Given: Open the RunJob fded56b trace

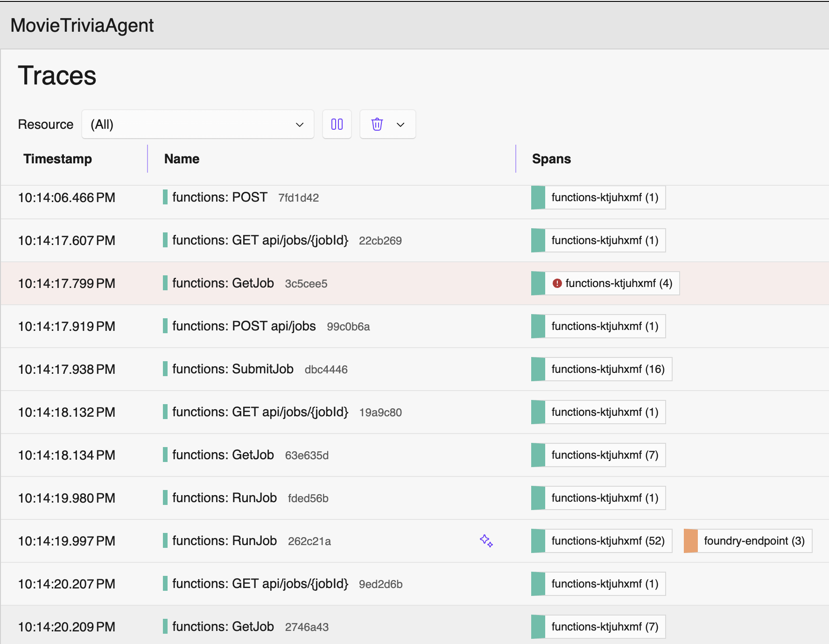Looking at the screenshot, I should click(x=224, y=498).
